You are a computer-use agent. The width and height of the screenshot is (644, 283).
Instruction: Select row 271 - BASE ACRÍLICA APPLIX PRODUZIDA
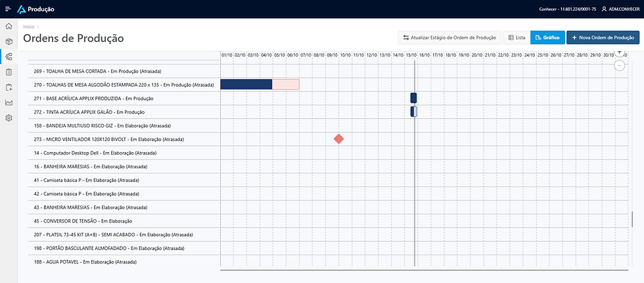124,98
